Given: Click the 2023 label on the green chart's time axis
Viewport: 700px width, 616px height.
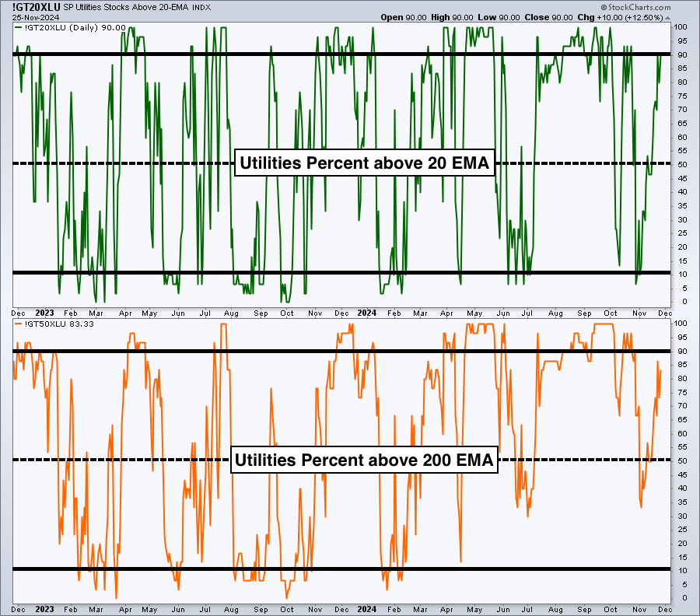Looking at the screenshot, I should 44,313.
